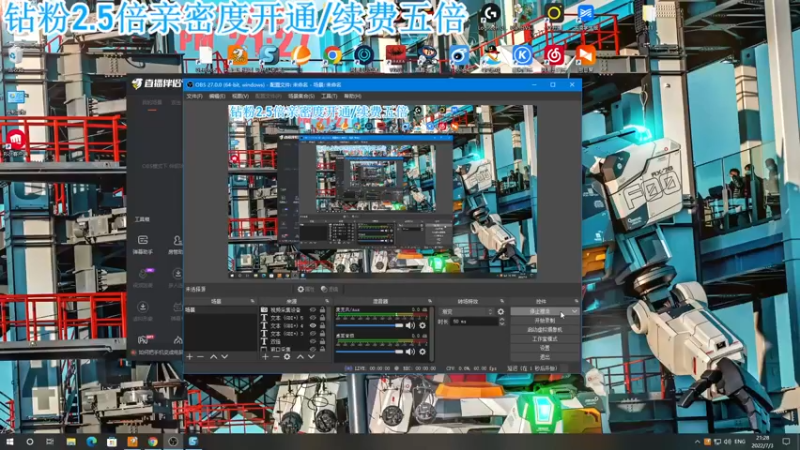Open settings gear for desktop audio channel
Viewport: 800px width, 450px height.
[422, 352]
